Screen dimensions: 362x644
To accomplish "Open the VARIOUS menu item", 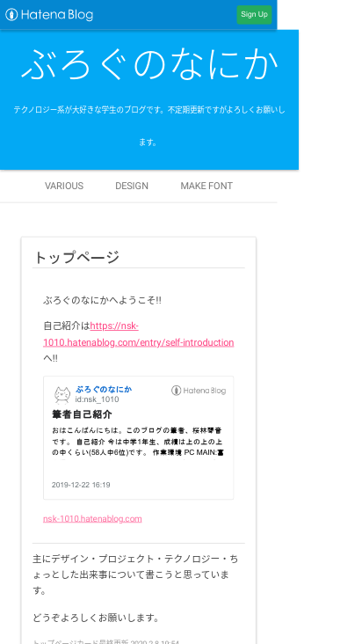I will [64, 186].
